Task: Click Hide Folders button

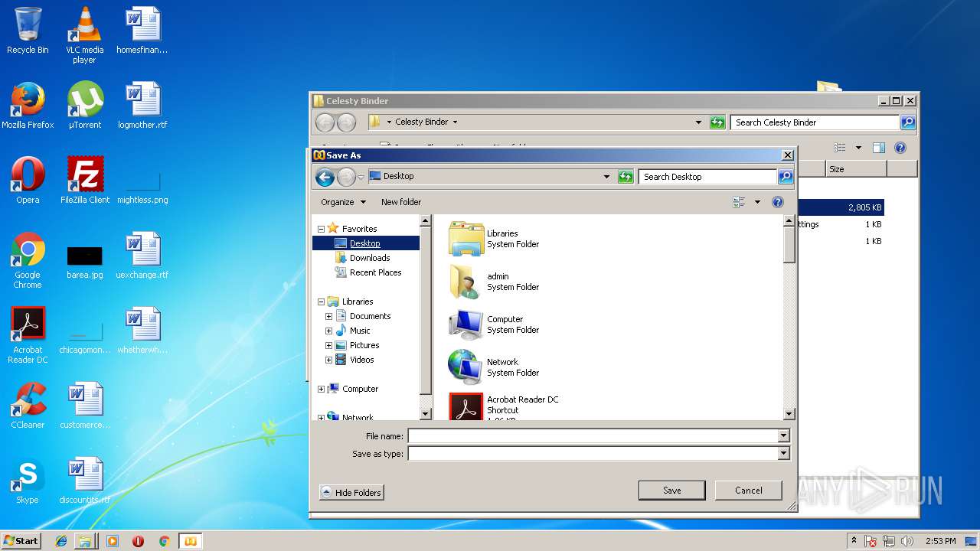Action: (x=351, y=493)
